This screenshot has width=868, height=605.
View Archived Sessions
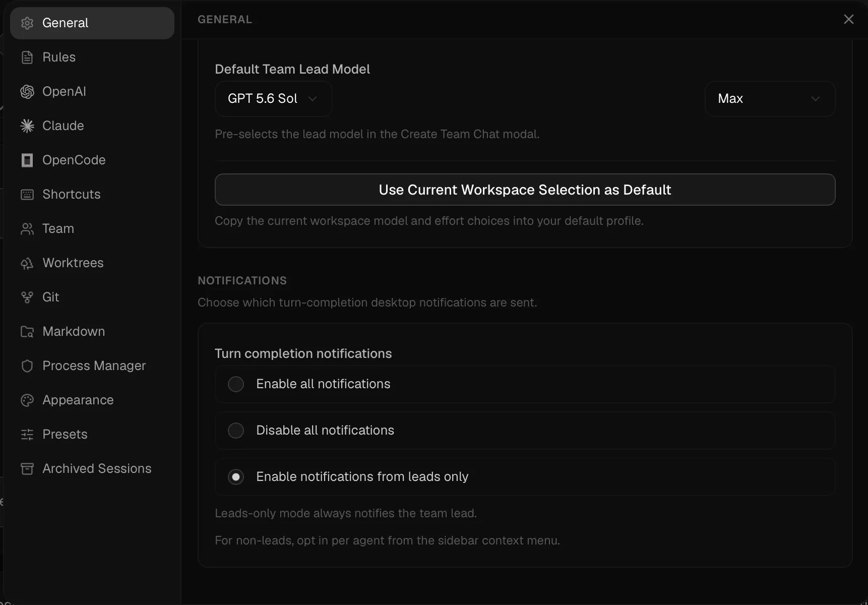pyautogui.click(x=92, y=469)
